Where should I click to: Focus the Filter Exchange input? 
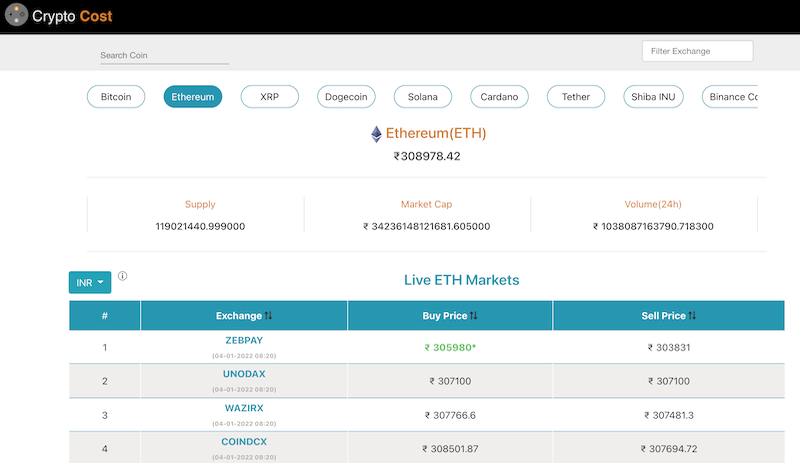point(697,51)
